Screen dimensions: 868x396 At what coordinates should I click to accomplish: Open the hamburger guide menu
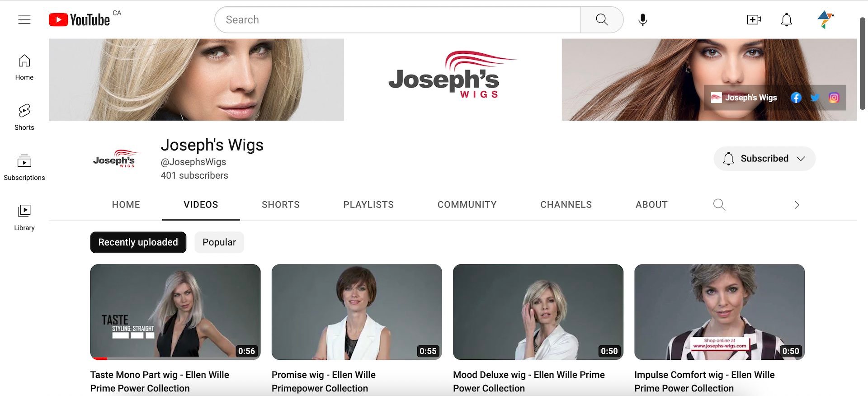[24, 19]
